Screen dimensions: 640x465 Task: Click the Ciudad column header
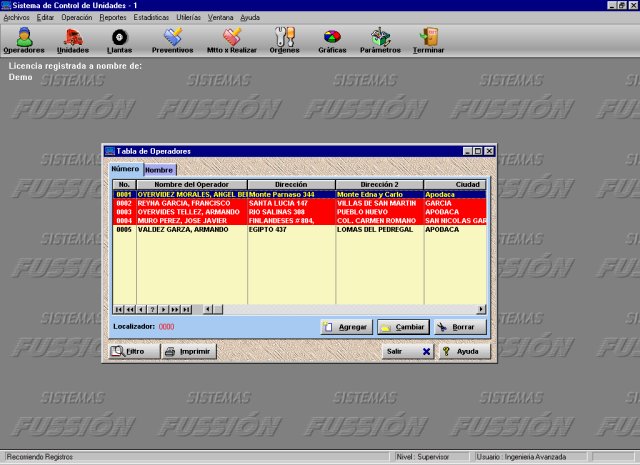455,185
